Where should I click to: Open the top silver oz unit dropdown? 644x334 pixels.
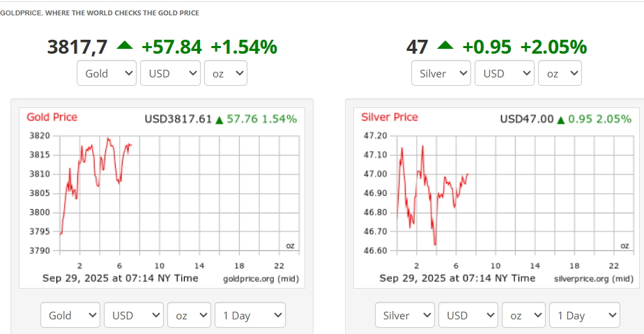point(560,73)
